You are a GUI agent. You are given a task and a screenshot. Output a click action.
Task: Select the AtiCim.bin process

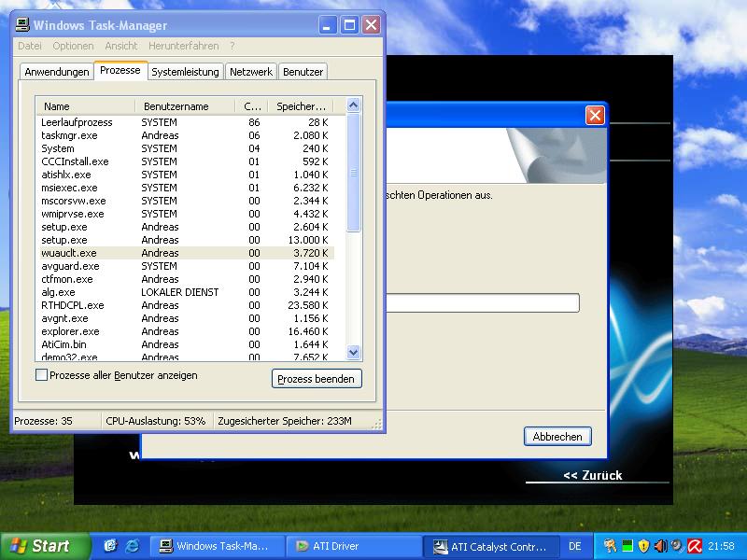click(185, 344)
